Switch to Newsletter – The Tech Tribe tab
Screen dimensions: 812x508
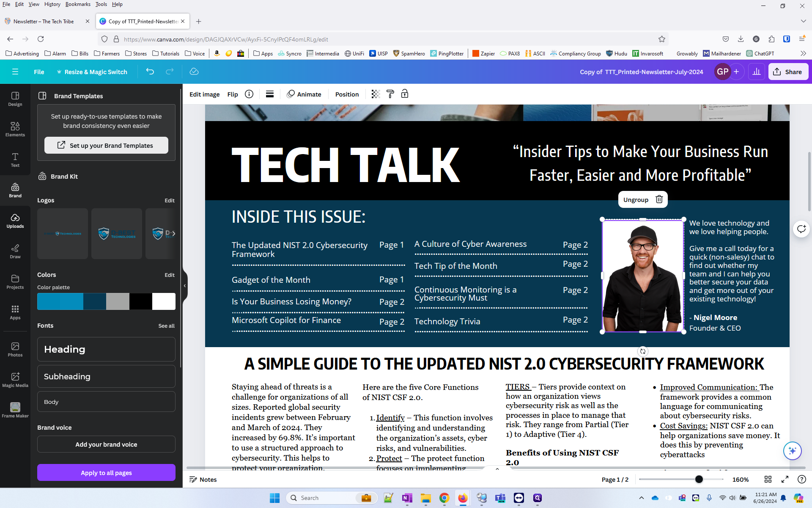pyautogui.click(x=44, y=21)
